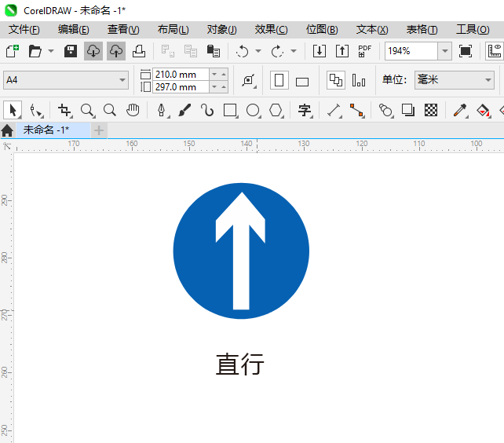
Task: Open the 布局(L) menu
Action: point(173,30)
